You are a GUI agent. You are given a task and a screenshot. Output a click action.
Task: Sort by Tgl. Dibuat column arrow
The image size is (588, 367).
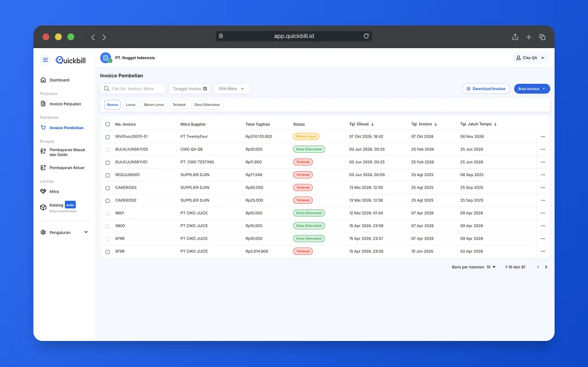372,124
